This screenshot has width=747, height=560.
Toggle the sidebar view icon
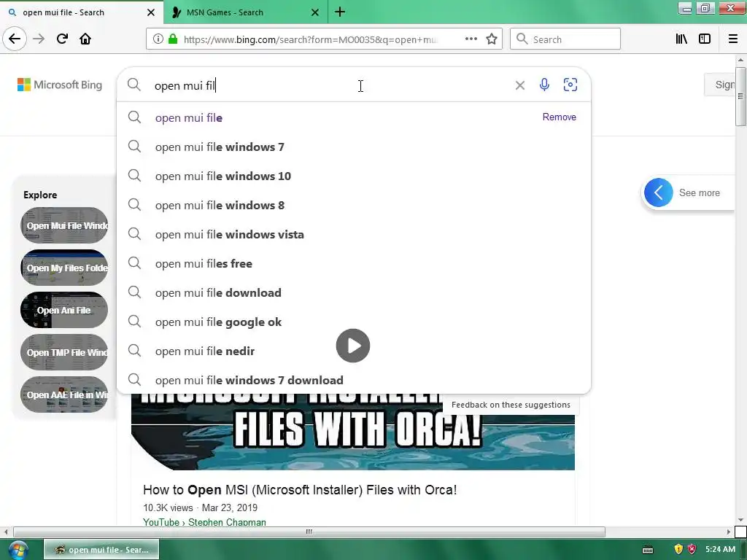(705, 39)
